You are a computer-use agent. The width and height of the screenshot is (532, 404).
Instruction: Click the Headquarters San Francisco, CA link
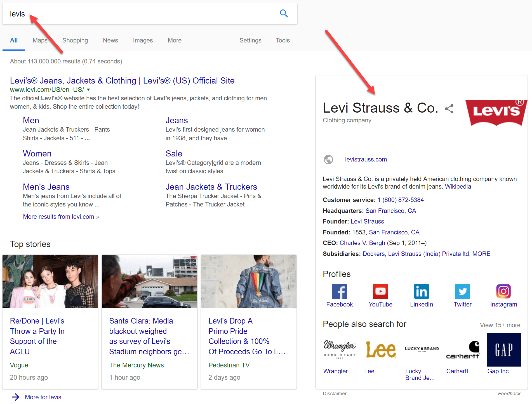point(391,211)
